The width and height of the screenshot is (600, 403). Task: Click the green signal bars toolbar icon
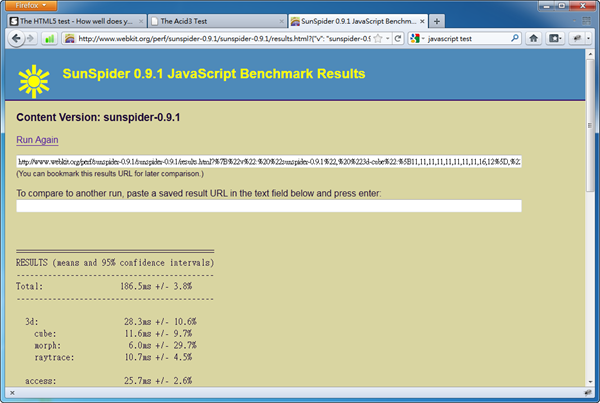click(49, 39)
